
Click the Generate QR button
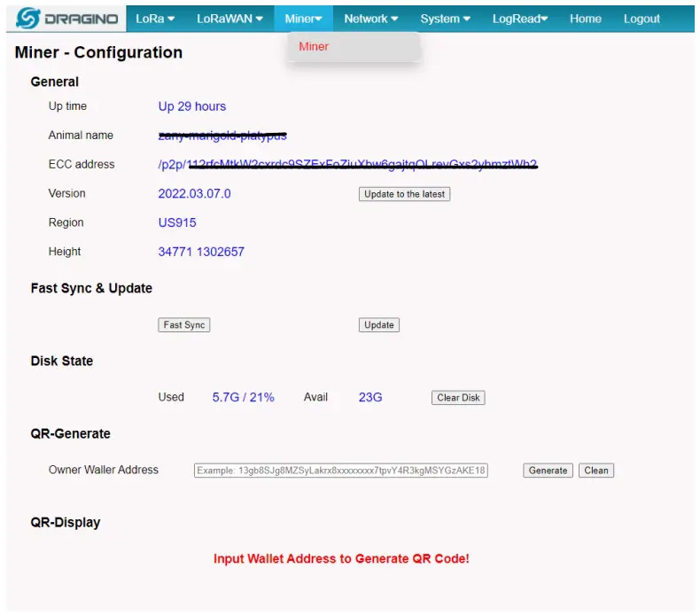click(548, 471)
